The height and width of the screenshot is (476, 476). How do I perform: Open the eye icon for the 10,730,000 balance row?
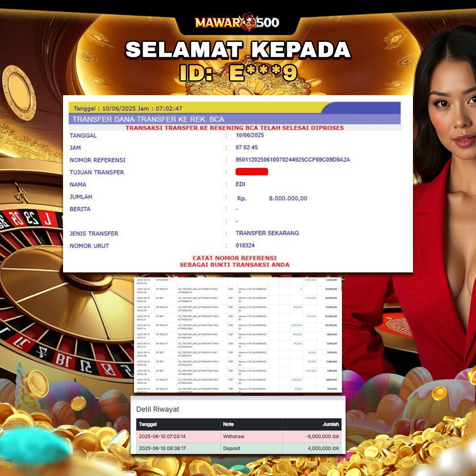click(x=240, y=329)
